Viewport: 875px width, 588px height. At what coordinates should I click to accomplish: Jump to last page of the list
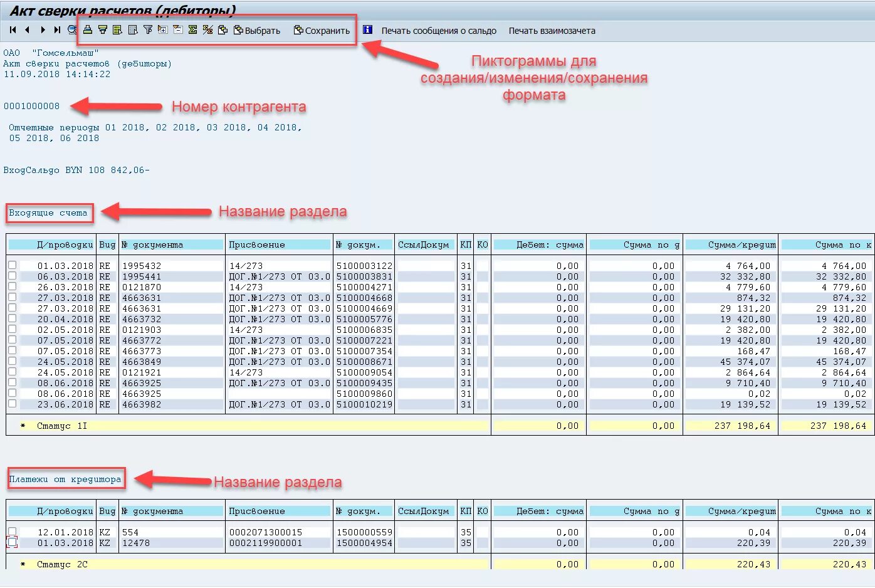57,29
